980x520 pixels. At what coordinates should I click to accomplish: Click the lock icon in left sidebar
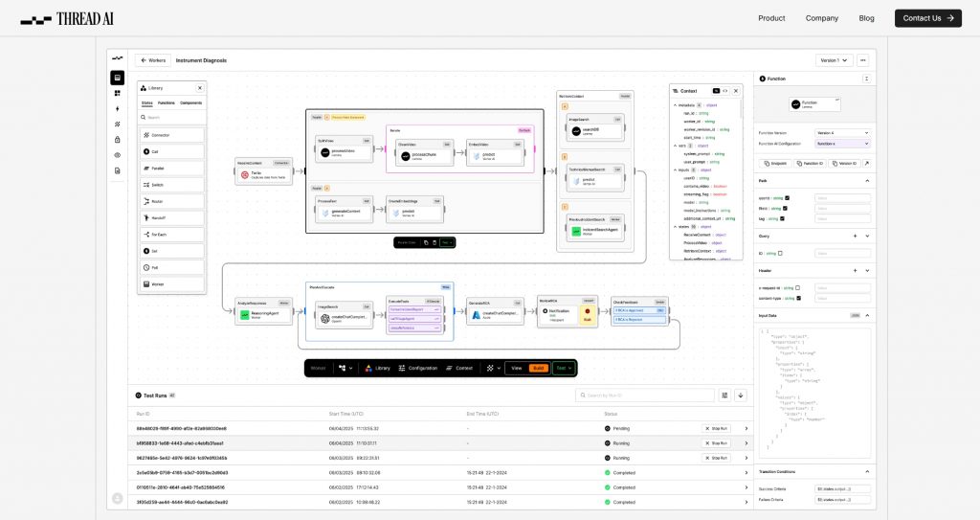coord(117,139)
